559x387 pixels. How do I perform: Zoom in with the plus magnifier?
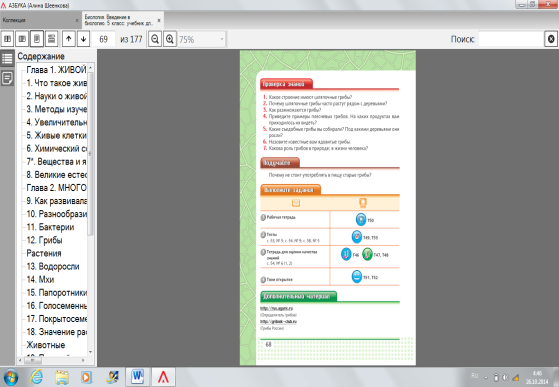[170, 39]
